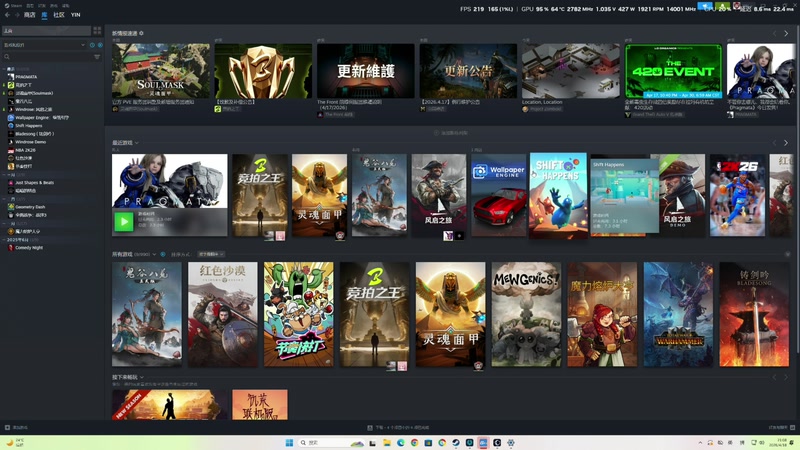Go back with the left arrow icon

tap(7, 15)
